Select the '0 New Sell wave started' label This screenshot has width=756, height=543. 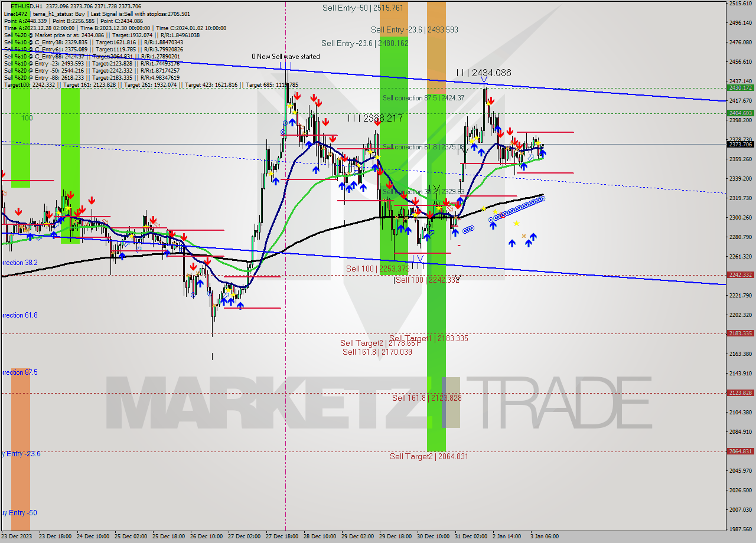click(286, 57)
